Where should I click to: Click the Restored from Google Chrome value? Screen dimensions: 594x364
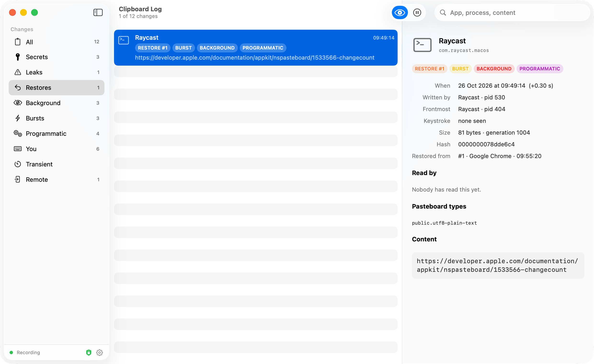pos(499,156)
